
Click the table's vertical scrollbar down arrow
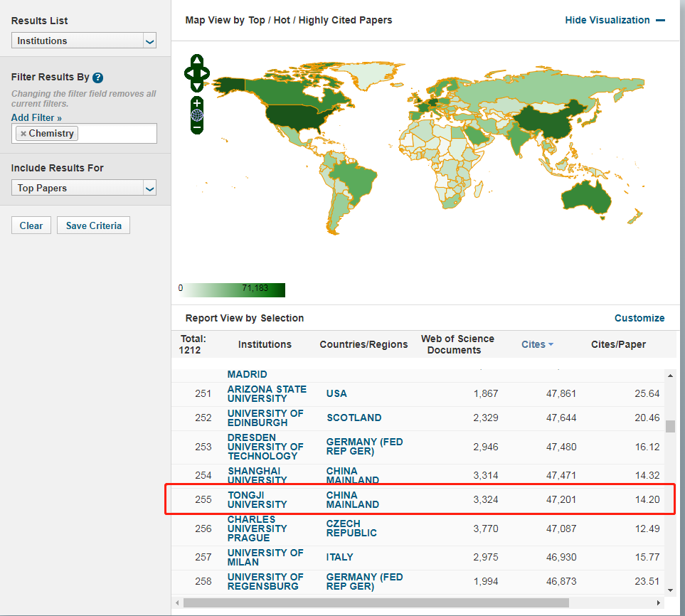[669, 590]
